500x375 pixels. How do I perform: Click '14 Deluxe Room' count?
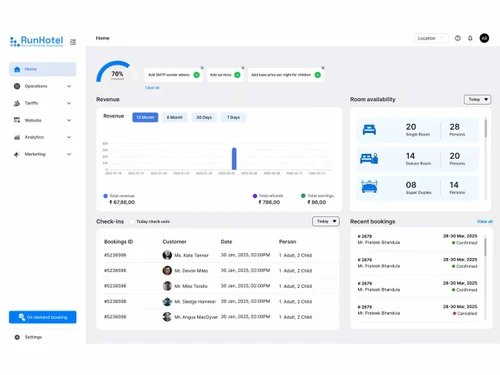click(418, 159)
